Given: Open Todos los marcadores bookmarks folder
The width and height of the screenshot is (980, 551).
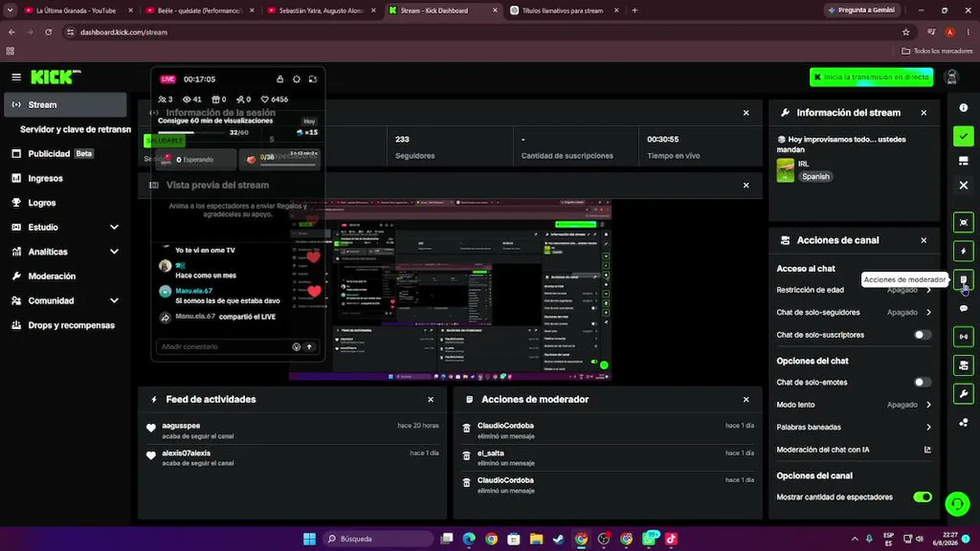Looking at the screenshot, I should pos(937,51).
